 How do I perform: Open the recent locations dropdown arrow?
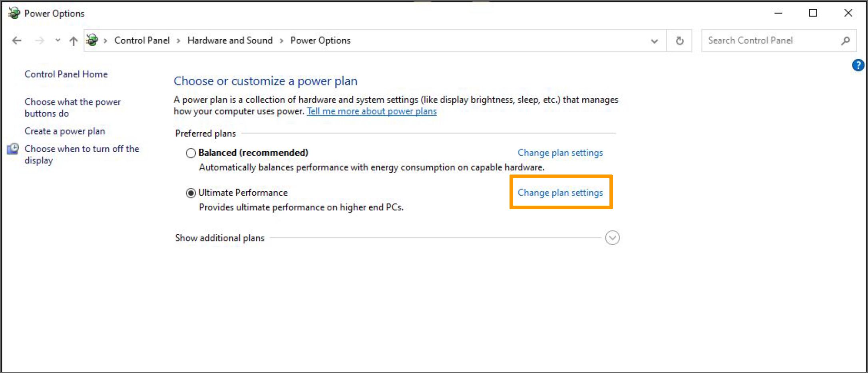[x=58, y=40]
